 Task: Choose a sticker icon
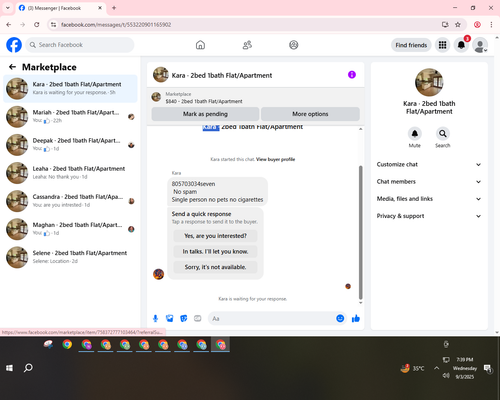184,319
